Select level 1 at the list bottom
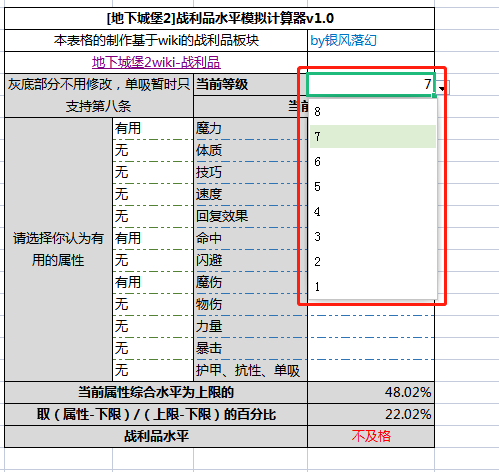This screenshot has width=499, height=472. pyautogui.click(x=373, y=287)
